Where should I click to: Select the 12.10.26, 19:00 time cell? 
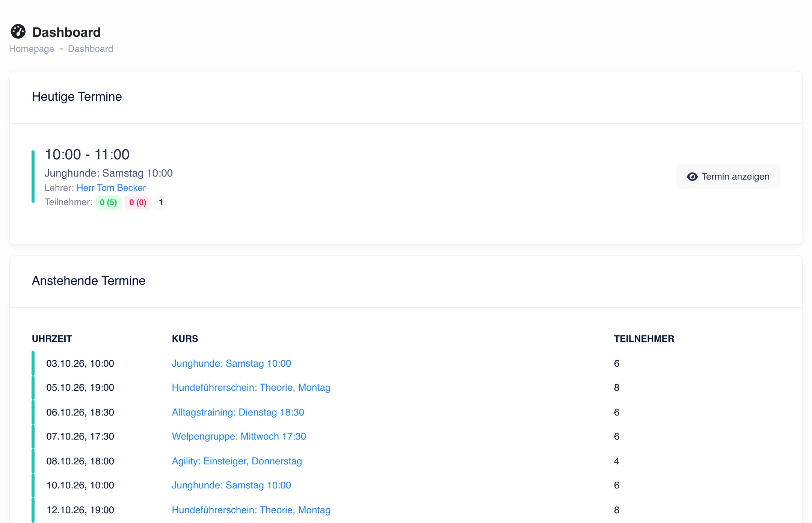point(80,510)
